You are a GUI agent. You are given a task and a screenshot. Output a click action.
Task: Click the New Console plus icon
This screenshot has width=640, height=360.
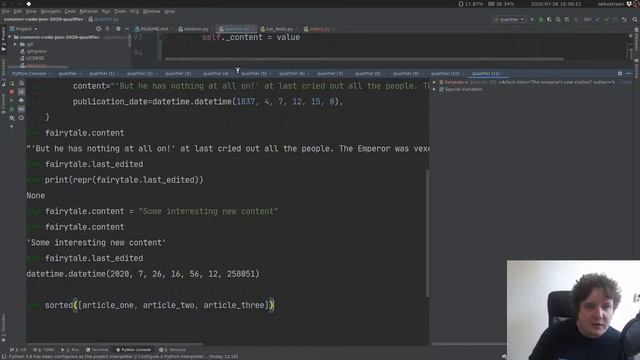(12, 127)
